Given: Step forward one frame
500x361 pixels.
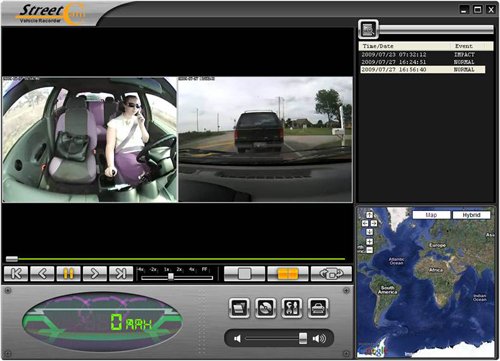Looking at the screenshot, I should pos(95,274).
